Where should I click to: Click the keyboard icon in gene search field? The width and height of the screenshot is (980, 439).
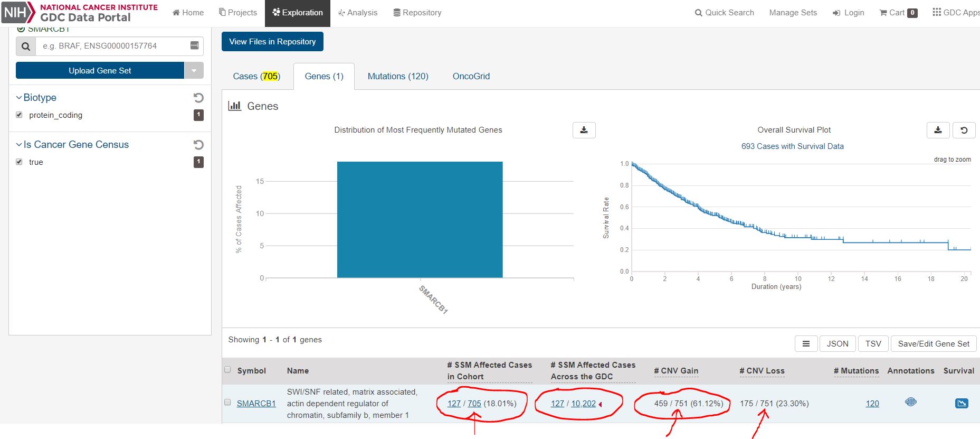(x=195, y=46)
